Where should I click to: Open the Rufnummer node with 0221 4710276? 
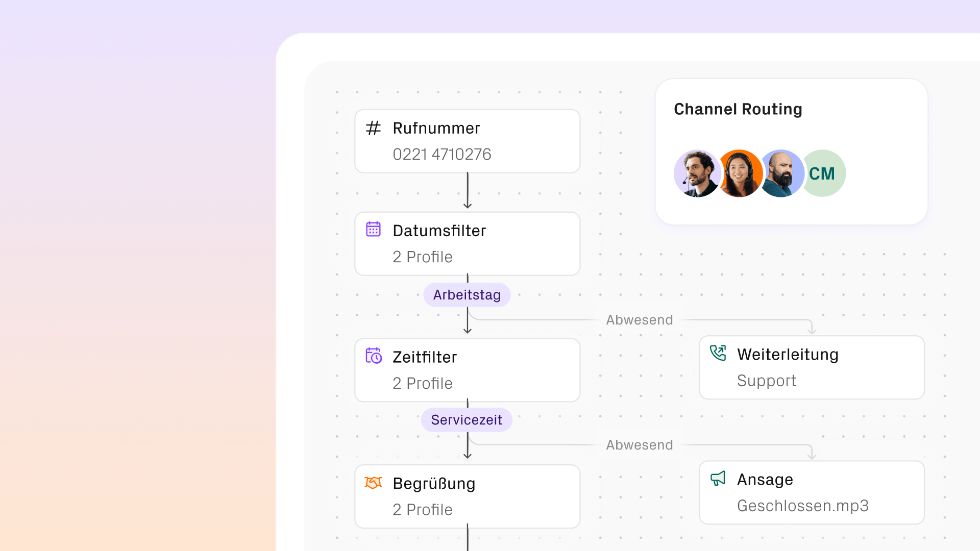(467, 141)
